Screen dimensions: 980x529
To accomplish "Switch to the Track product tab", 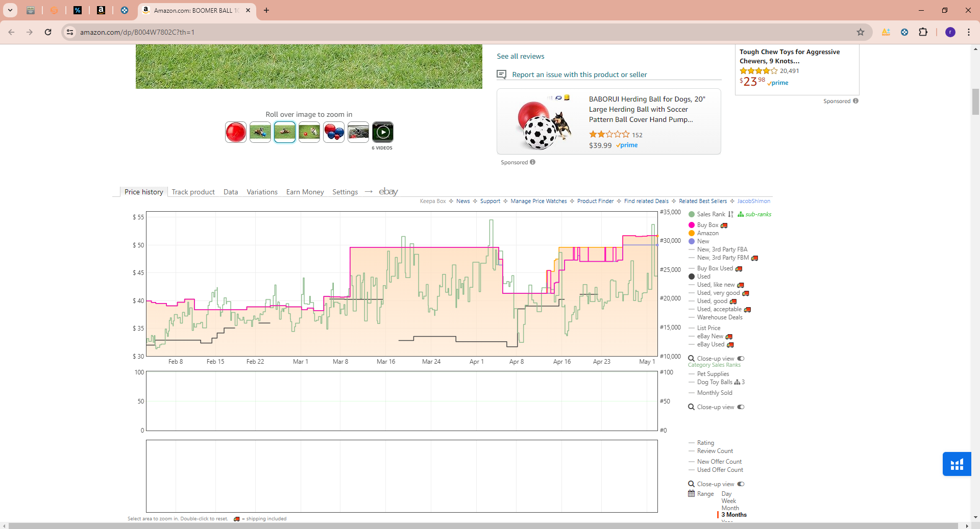I will tap(193, 192).
